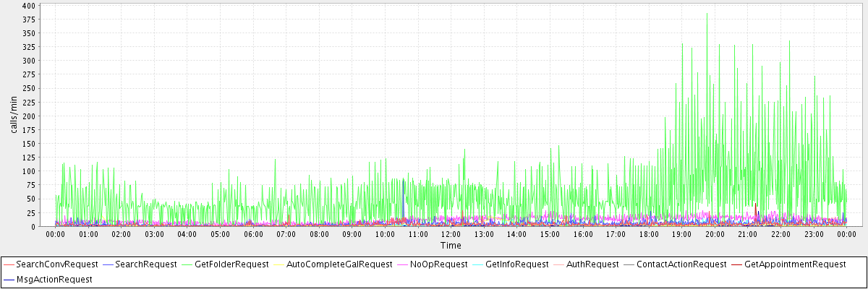Click the 400 value on y-axis
Screen dimensions: 868x289
(x=28, y=5)
